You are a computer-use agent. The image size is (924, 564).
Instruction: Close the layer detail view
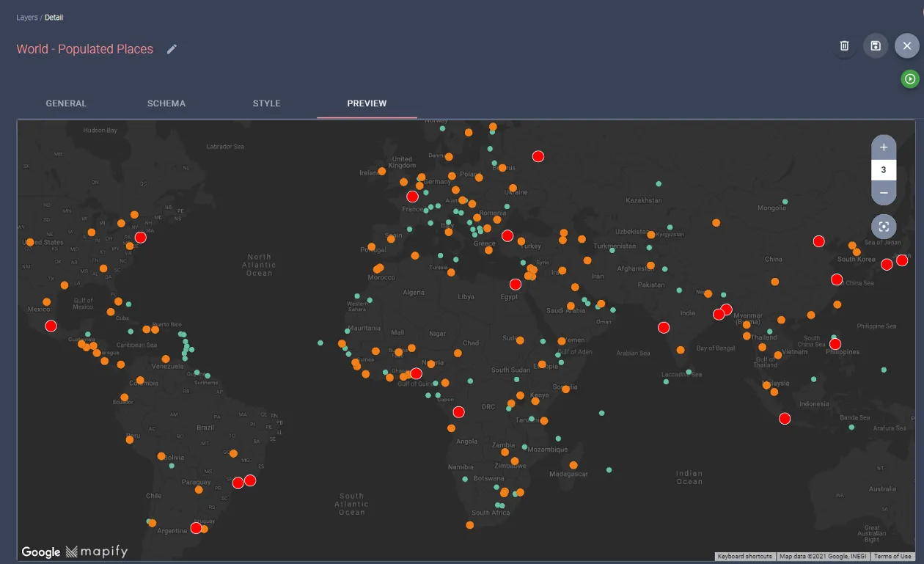click(x=907, y=46)
